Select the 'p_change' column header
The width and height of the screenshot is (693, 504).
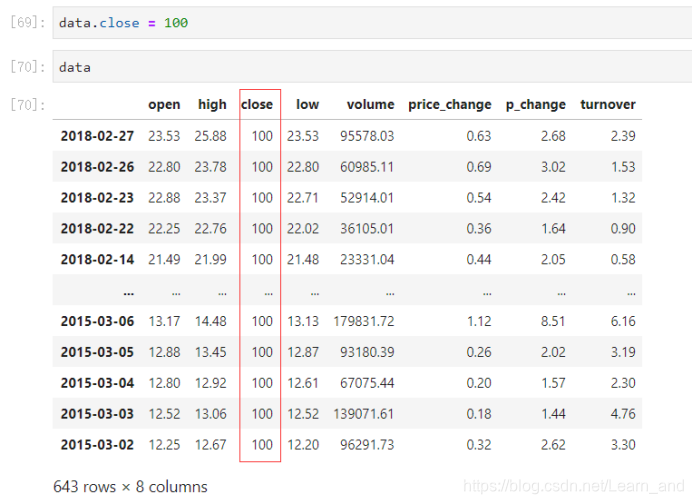tap(536, 105)
